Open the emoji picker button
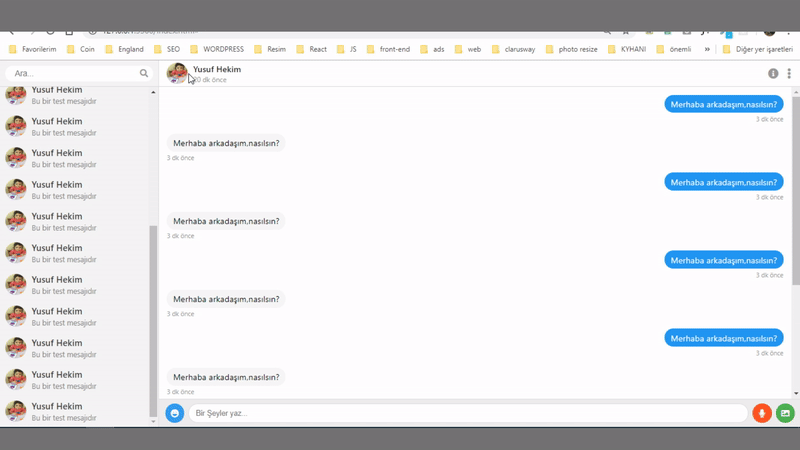Image resolution: width=800 pixels, height=450 pixels. (174, 413)
